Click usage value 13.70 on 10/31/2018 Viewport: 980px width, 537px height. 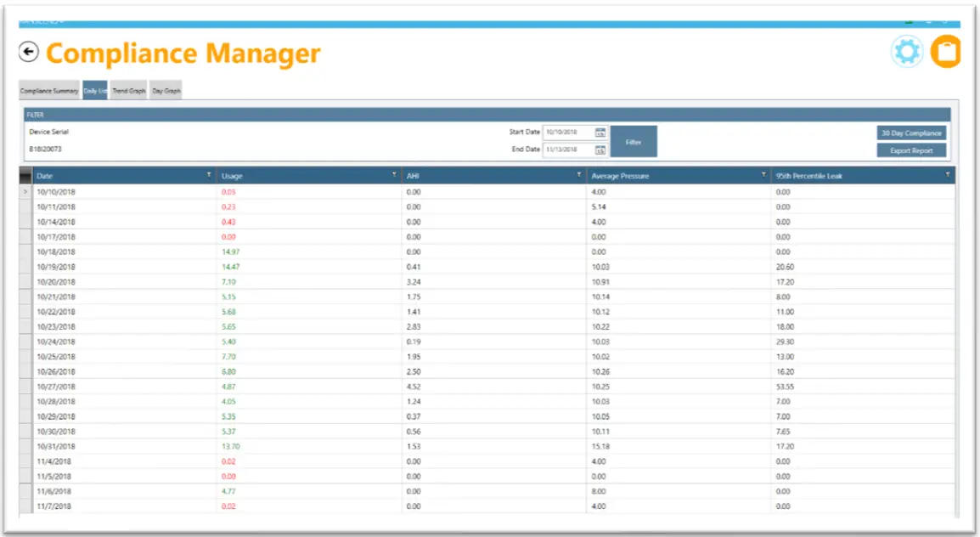click(x=231, y=447)
